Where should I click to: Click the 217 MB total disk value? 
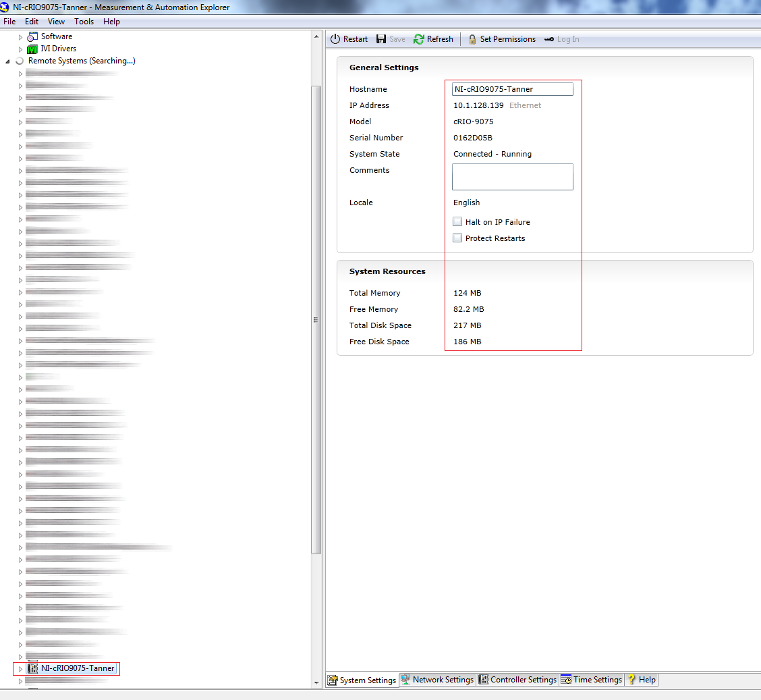tap(468, 325)
